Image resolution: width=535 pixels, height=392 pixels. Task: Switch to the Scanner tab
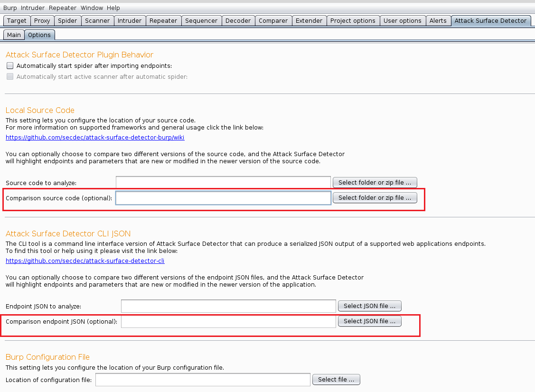pyautogui.click(x=97, y=21)
